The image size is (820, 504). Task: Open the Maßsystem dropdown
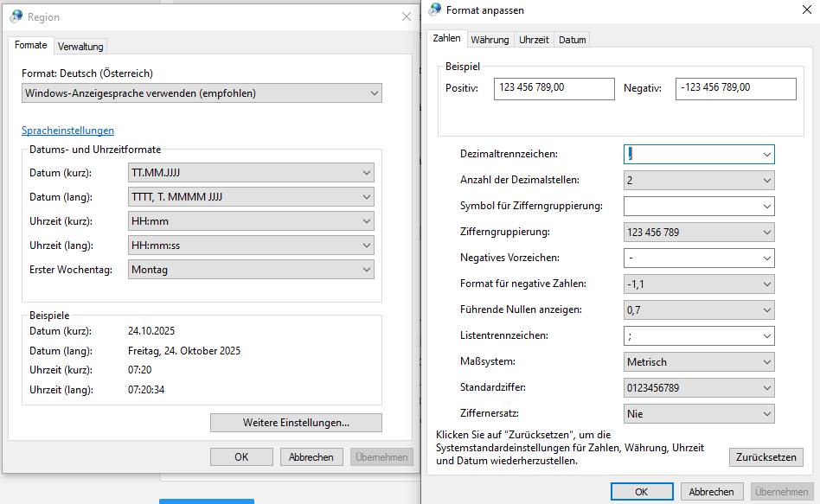(766, 362)
